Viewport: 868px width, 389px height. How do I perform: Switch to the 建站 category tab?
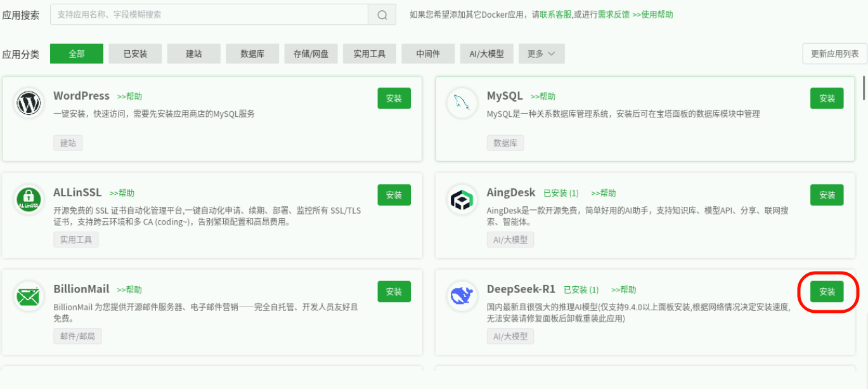tap(194, 54)
